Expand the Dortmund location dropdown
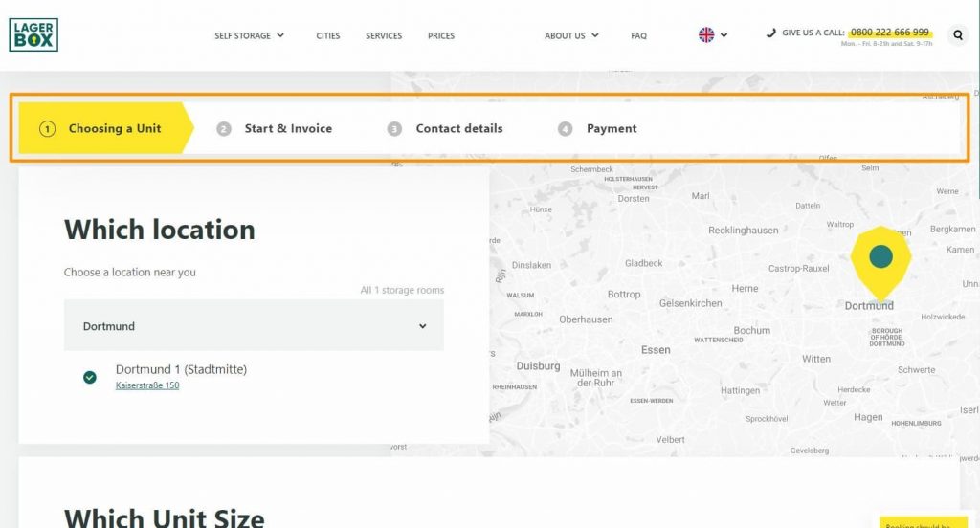 coord(254,325)
